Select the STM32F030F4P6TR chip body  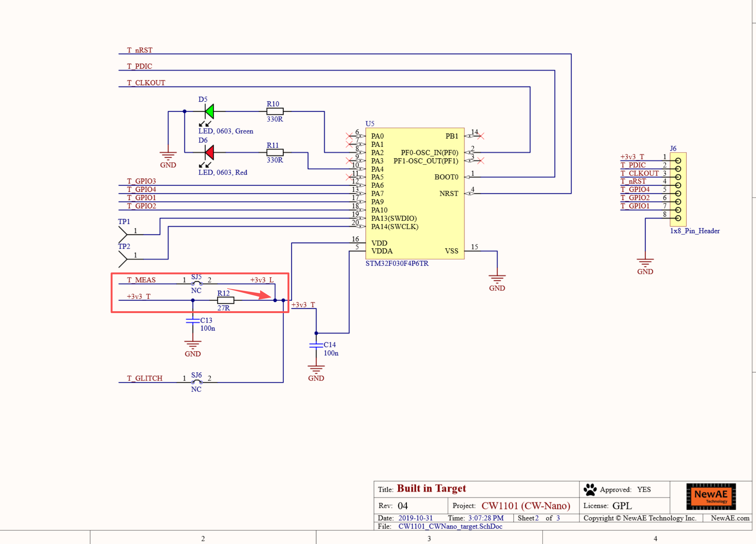point(415,194)
